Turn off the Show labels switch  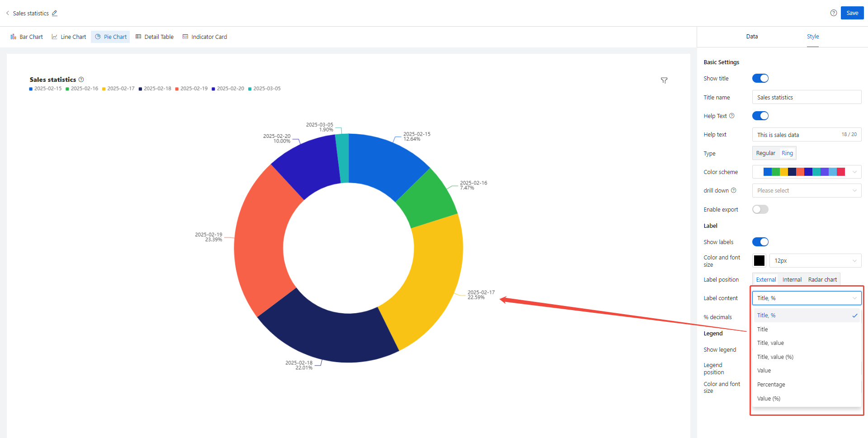[x=760, y=242]
